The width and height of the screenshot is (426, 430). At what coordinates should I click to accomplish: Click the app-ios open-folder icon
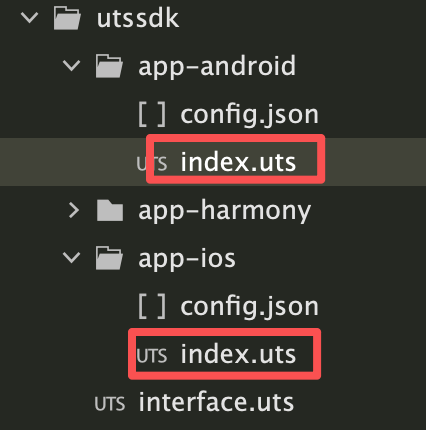(109, 258)
